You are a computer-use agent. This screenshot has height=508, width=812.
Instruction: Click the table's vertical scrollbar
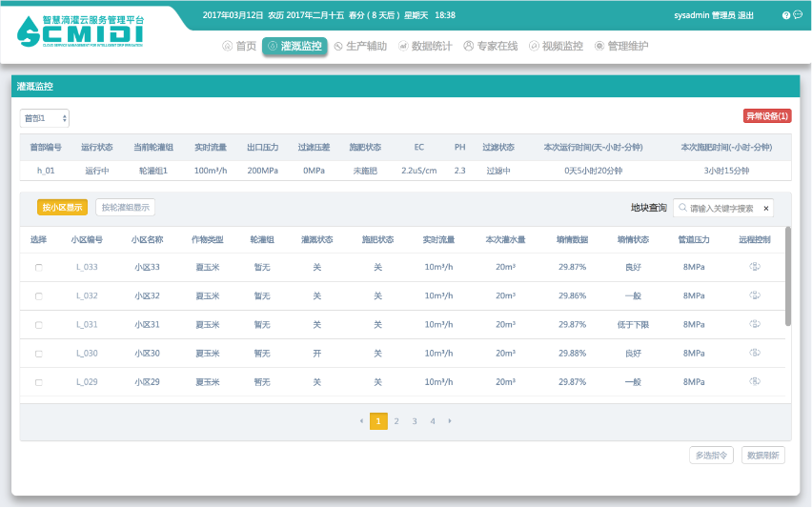coord(787,276)
